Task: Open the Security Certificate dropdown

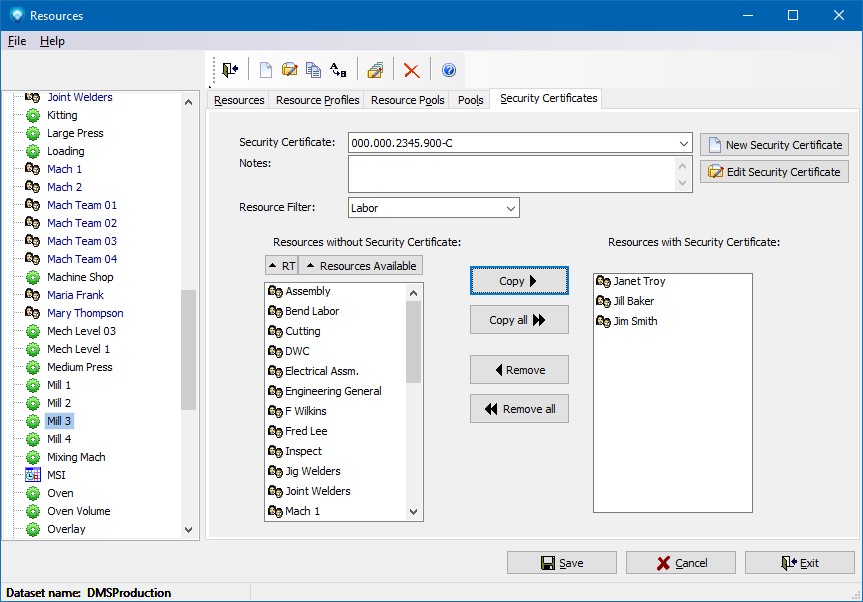Action: click(683, 144)
